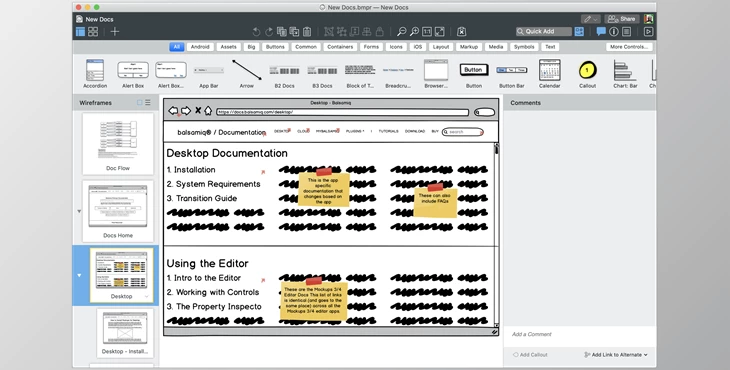Click the Group selection icon
The width and height of the screenshot is (730, 370).
click(329, 32)
